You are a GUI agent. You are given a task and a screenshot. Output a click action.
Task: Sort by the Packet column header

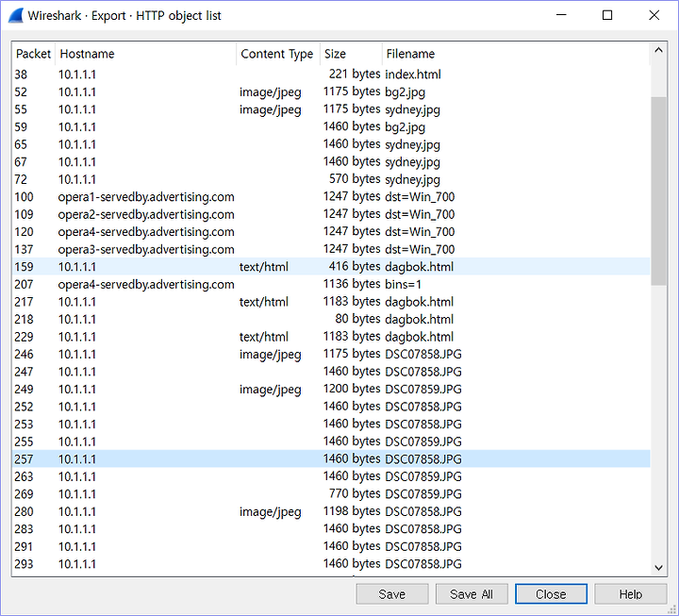tap(33, 54)
